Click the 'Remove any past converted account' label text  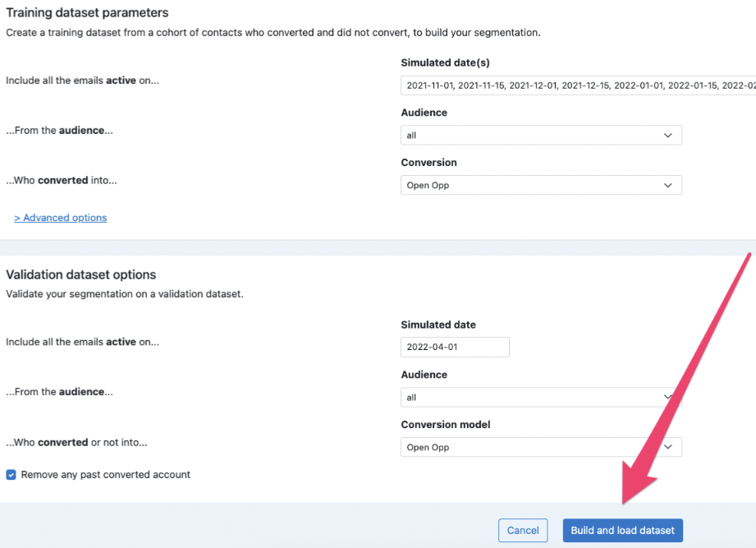[105, 475]
